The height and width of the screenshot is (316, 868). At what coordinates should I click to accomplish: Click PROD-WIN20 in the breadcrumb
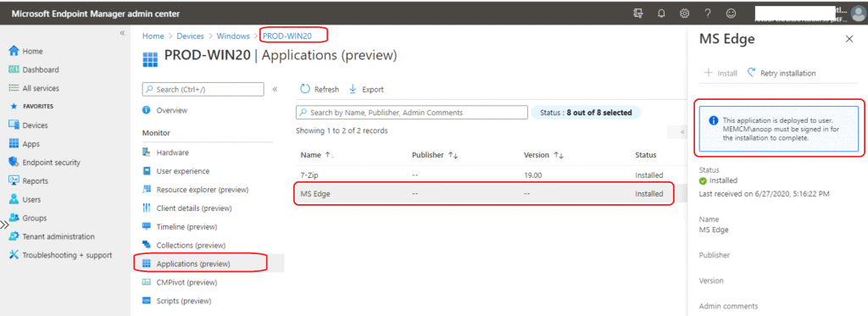pyautogui.click(x=287, y=36)
